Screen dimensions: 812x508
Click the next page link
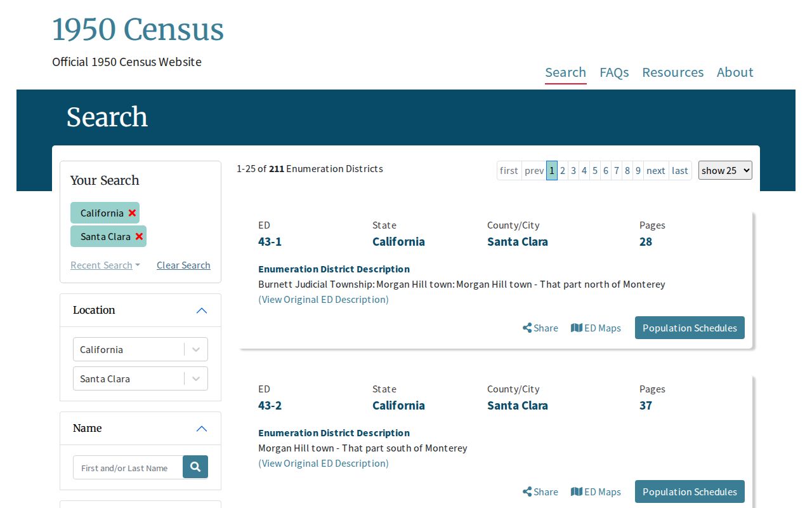point(656,170)
